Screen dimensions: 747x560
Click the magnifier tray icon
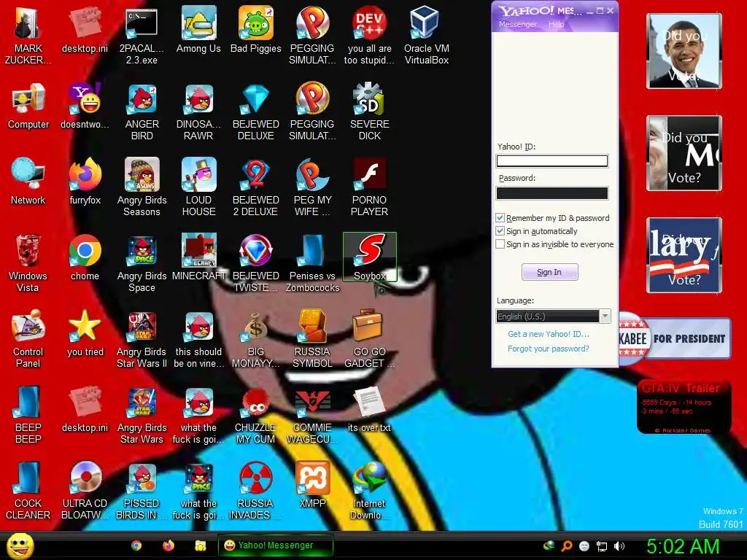click(x=567, y=546)
